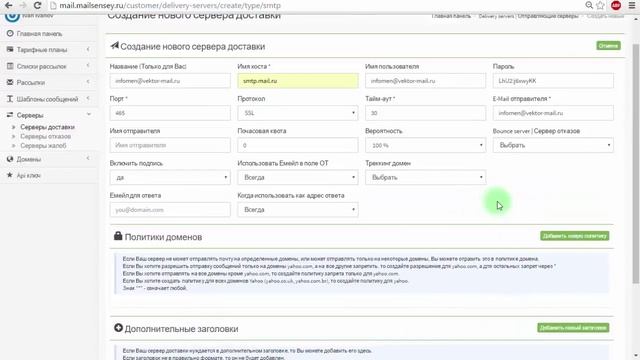Viewport: 640px width, 360px height.
Task: Click the Емейл для ответа field
Action: 170,210
